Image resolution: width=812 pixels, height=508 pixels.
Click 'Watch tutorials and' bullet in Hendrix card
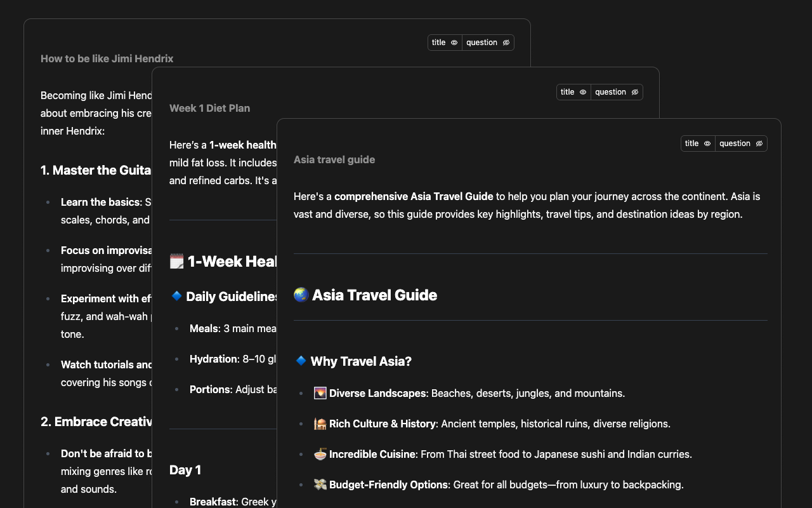(106, 364)
